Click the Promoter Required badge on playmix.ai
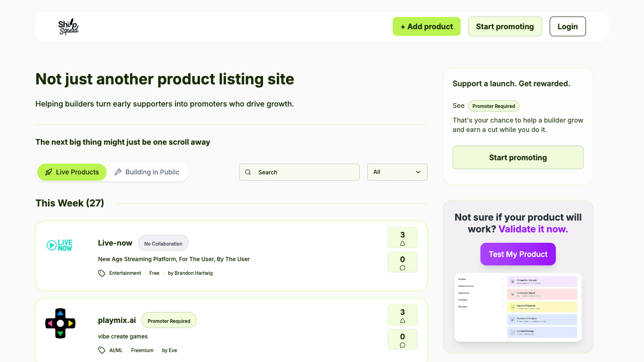The width and height of the screenshot is (644, 362). click(169, 321)
